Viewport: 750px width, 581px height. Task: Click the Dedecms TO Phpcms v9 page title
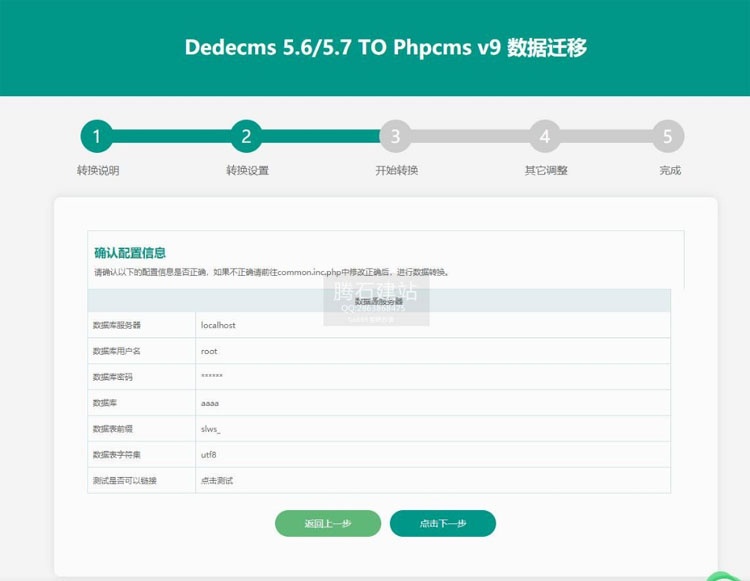386,47
